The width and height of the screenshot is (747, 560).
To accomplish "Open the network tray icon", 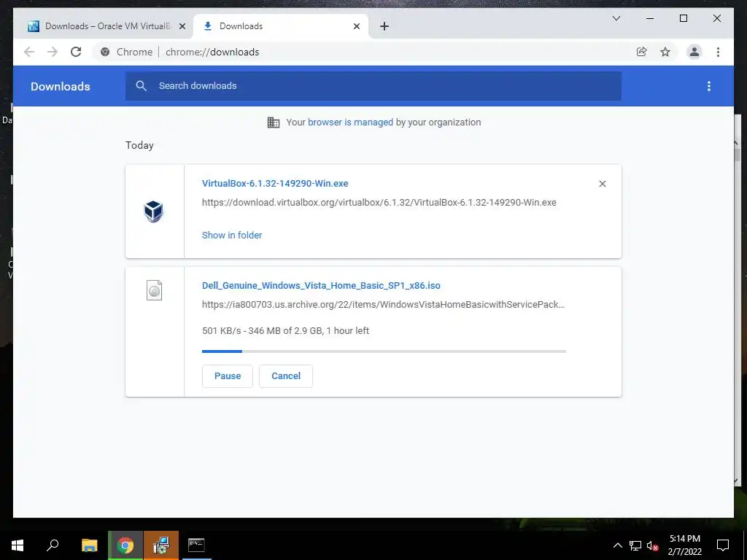I will (x=635, y=545).
